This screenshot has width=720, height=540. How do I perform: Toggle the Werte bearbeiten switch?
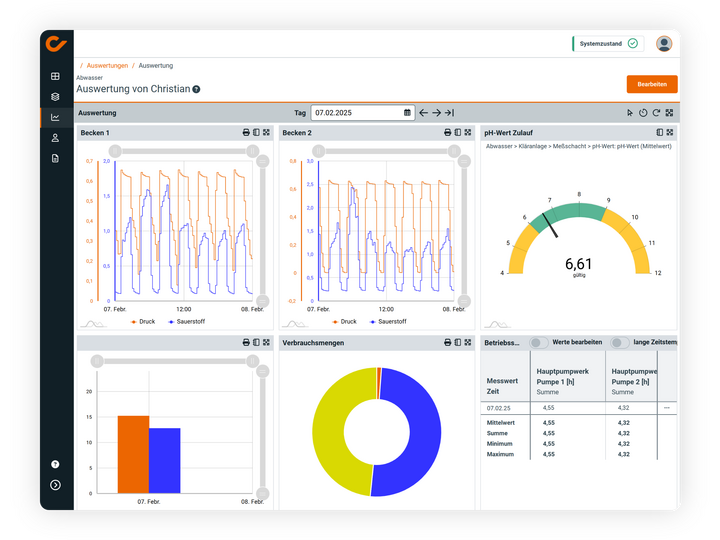(539, 342)
